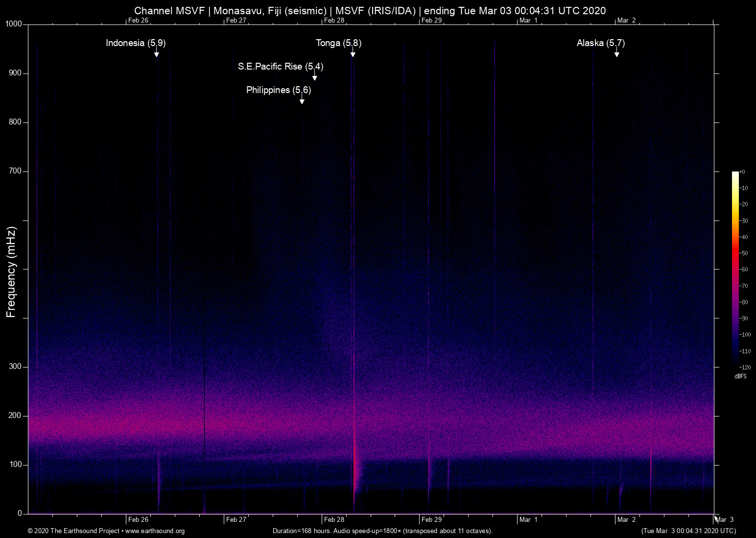
Task: Select the -30 value on the color scale
Action: pos(744,221)
